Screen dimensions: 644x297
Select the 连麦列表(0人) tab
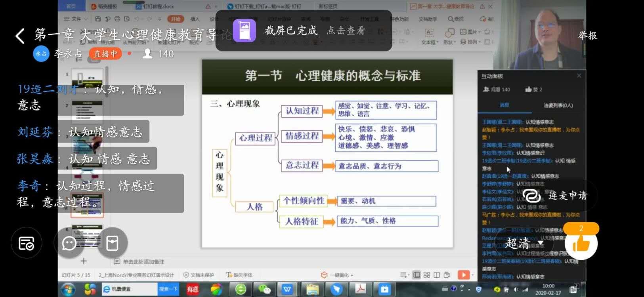(558, 105)
